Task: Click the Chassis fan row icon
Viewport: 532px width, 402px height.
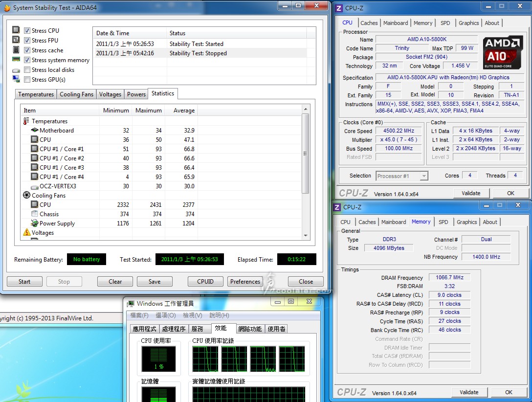Action: tap(34, 214)
